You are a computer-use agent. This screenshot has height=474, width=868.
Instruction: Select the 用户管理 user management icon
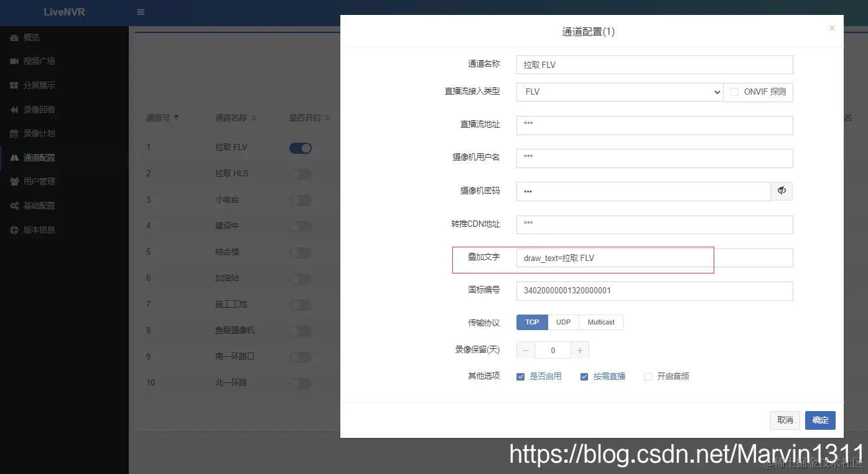[14, 181]
